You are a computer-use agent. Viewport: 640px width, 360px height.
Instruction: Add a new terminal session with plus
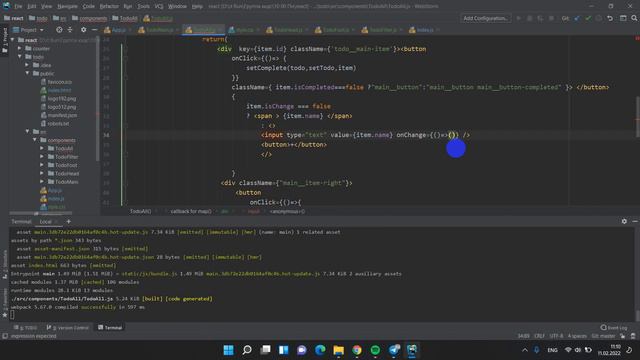tap(69, 221)
